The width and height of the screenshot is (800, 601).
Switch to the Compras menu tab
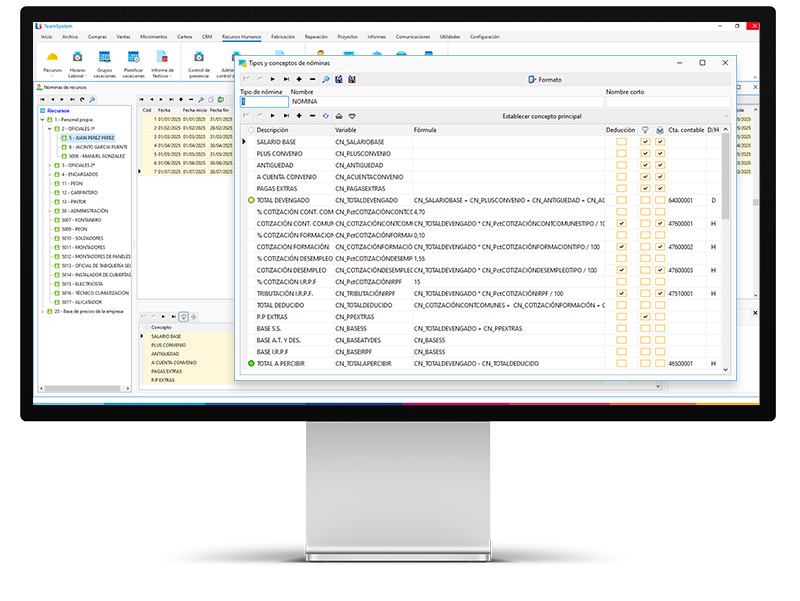pos(97,36)
